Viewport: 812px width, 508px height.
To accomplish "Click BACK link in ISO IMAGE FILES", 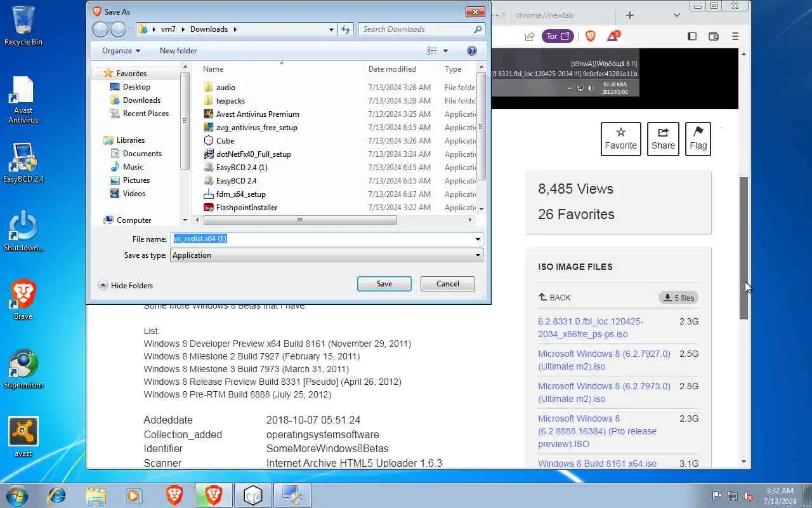I will (554, 297).
